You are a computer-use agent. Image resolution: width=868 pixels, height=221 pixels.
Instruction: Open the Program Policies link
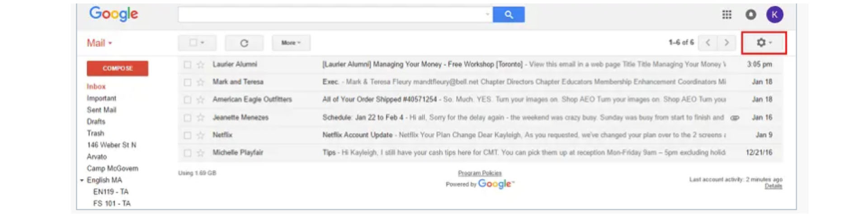point(480,173)
